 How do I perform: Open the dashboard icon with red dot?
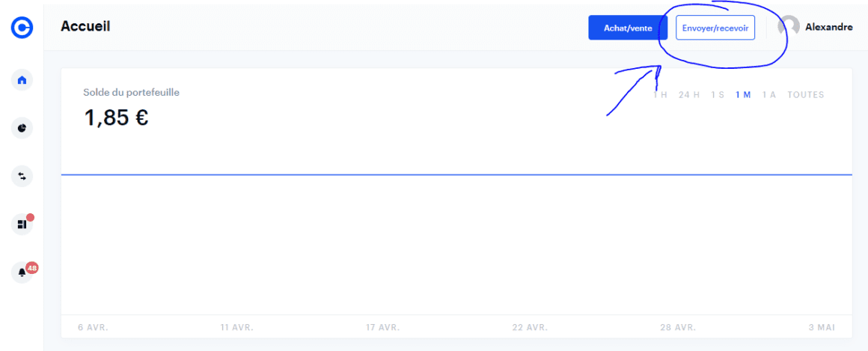coord(22,224)
